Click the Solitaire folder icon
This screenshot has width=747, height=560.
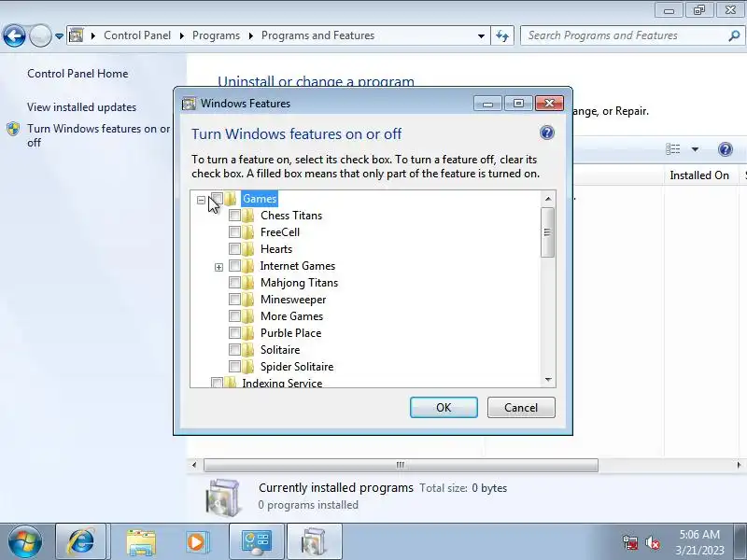248,349
